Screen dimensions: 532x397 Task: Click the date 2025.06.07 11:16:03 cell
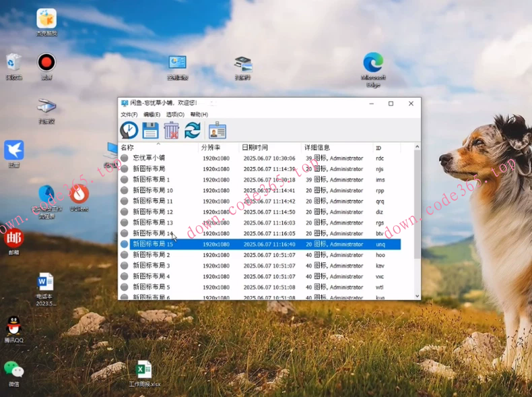(x=269, y=223)
